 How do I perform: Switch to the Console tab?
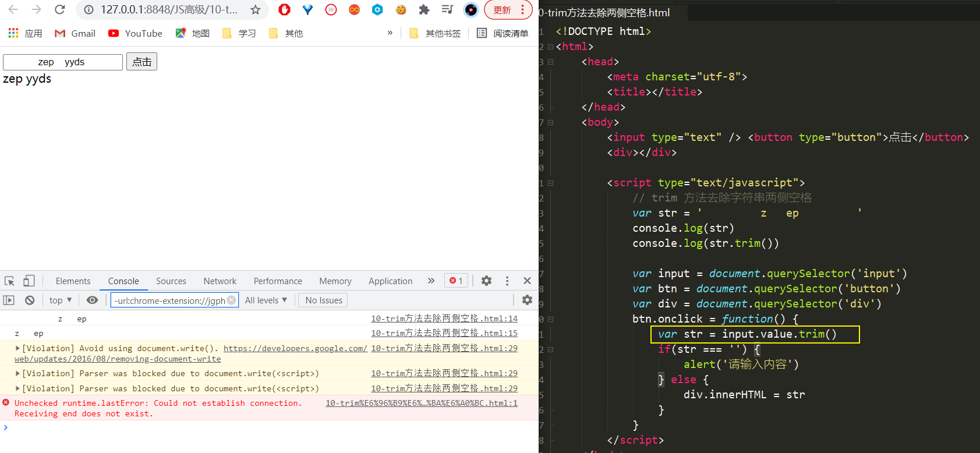(123, 281)
